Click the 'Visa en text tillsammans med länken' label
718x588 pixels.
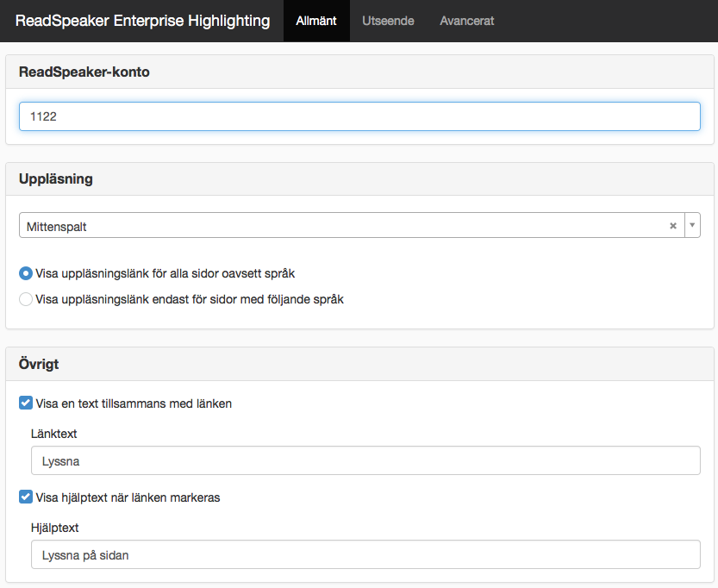(x=134, y=403)
